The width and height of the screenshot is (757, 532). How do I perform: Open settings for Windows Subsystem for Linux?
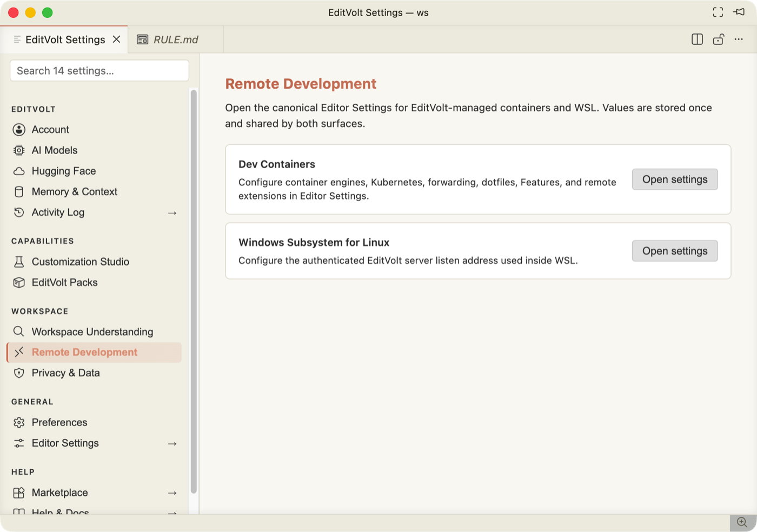pos(675,251)
